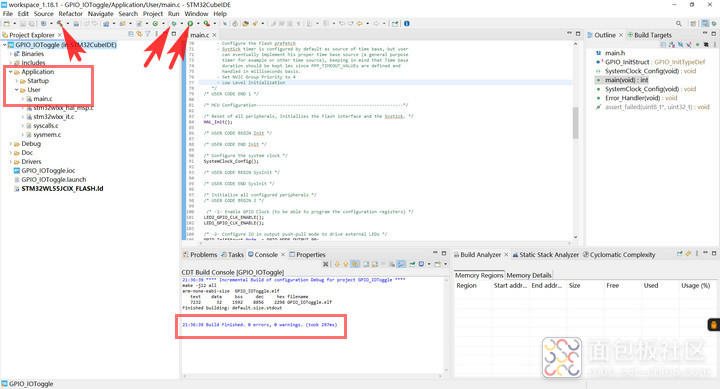Screen dimensions: 720x389
Task: Click the console scroll-up arrow icon
Action: 346,264
